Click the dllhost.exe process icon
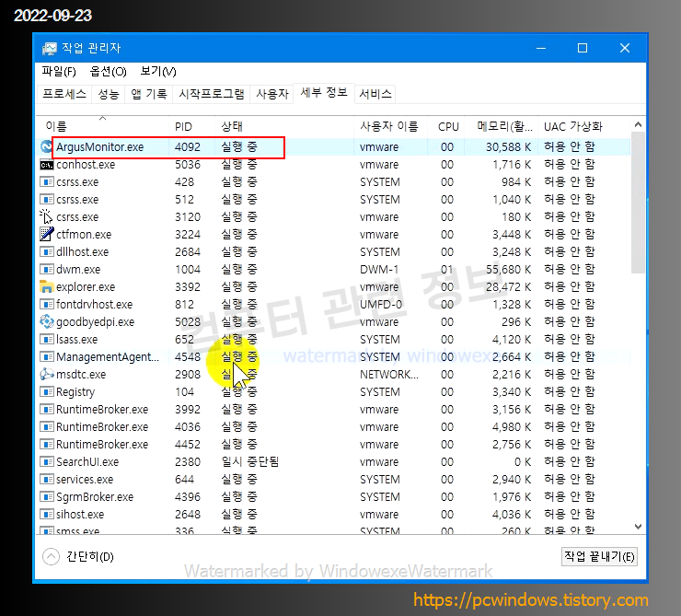Screen dimensions: 681x616 point(46,252)
